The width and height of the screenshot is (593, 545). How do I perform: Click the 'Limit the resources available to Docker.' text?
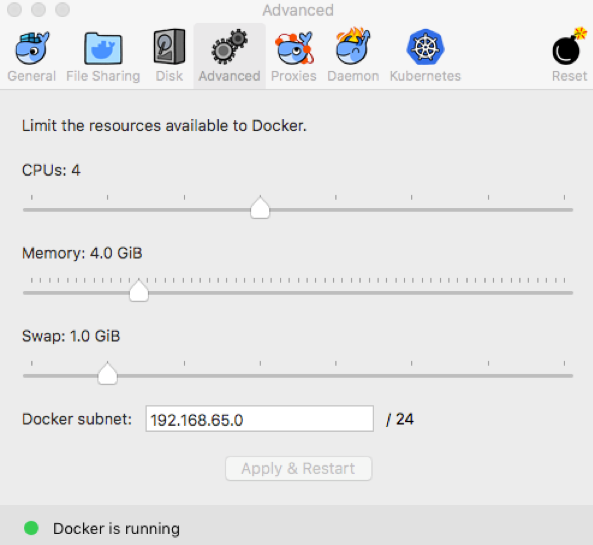(x=164, y=126)
